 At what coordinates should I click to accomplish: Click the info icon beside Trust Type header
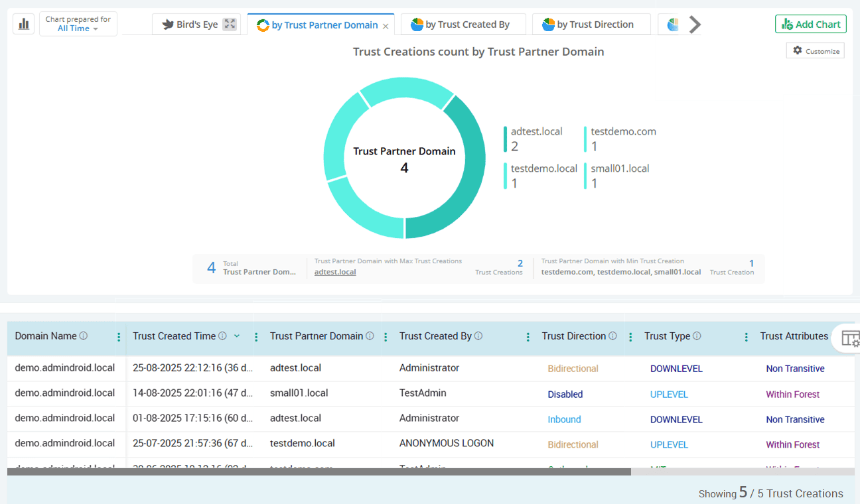[x=697, y=336]
